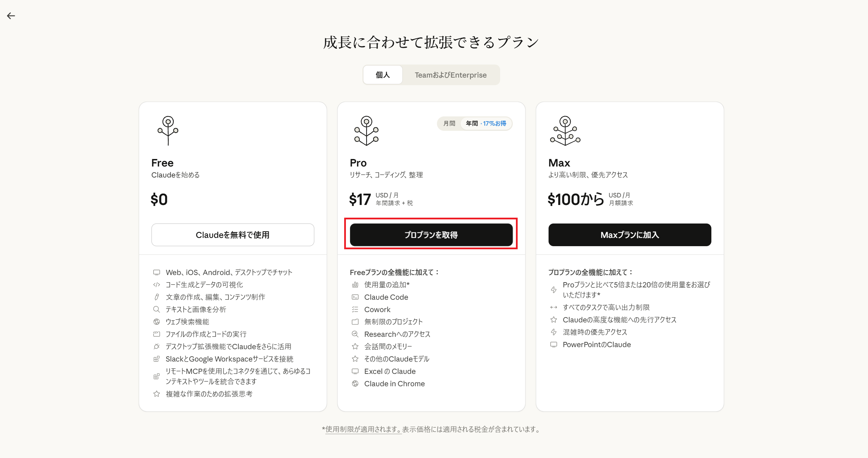This screenshot has width=868, height=458.
Task: Click the Cowork feature text
Action: [377, 310]
